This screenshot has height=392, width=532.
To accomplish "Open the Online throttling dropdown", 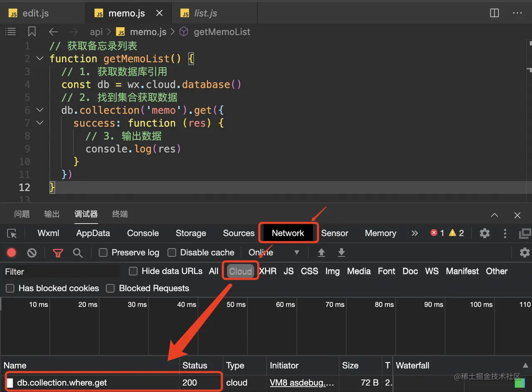I will (x=274, y=252).
